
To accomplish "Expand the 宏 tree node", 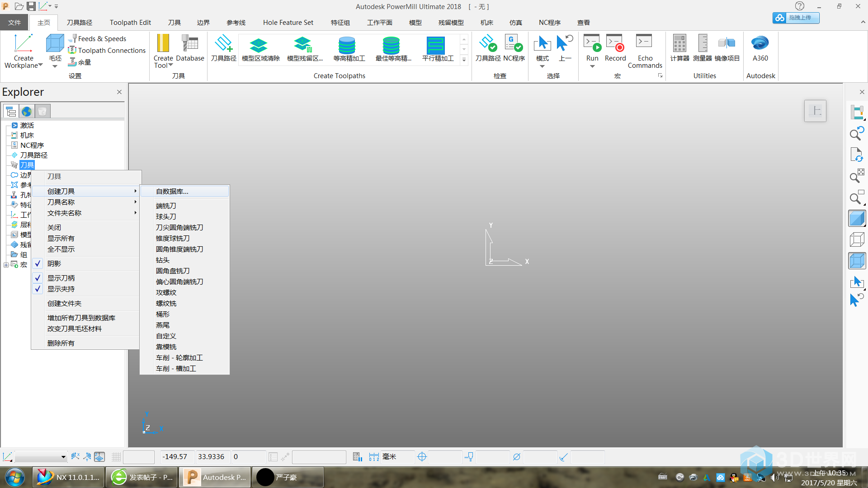I will pyautogui.click(x=6, y=265).
